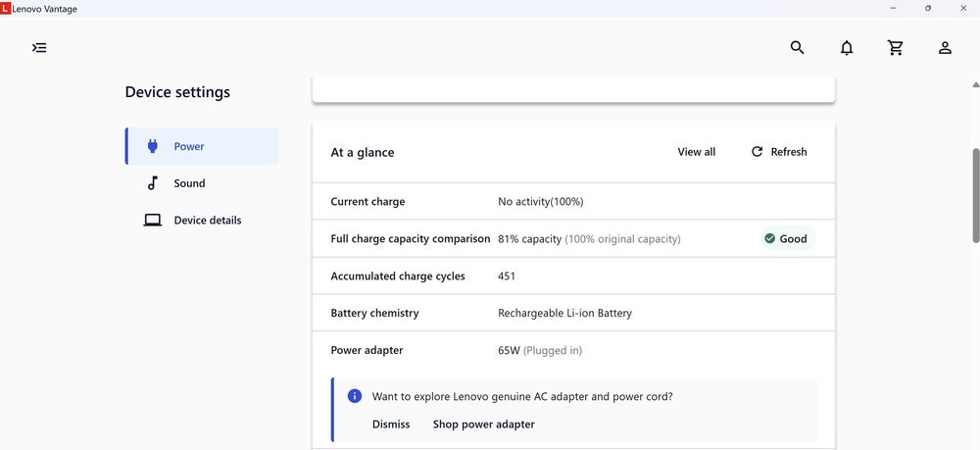980x450 pixels.
Task: Click the laptop Device details icon
Action: coord(152,221)
